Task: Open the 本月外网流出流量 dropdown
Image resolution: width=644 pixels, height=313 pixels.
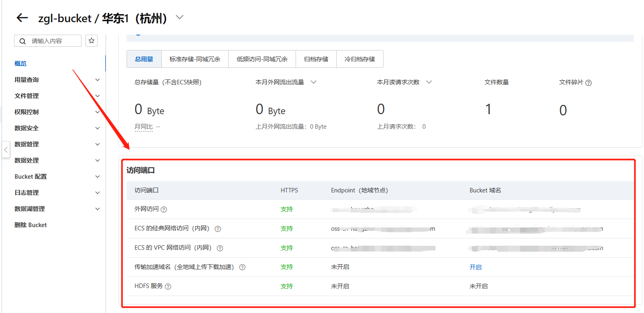Action: [x=313, y=82]
